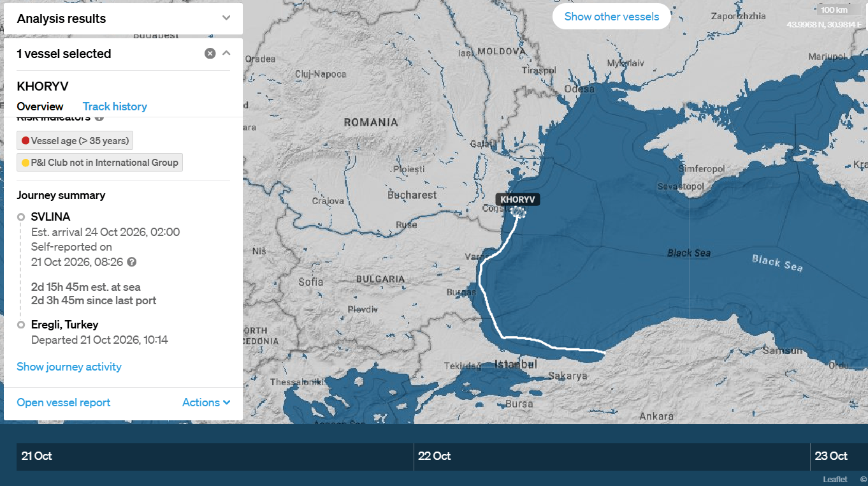
Task: Click the 2d 3h 45m since last port text
Action: coord(94,300)
